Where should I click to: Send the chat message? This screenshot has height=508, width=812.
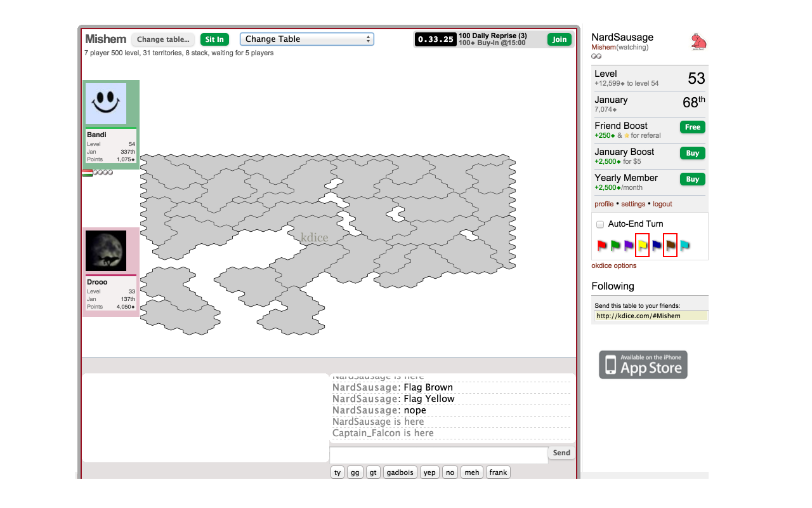pyautogui.click(x=561, y=453)
